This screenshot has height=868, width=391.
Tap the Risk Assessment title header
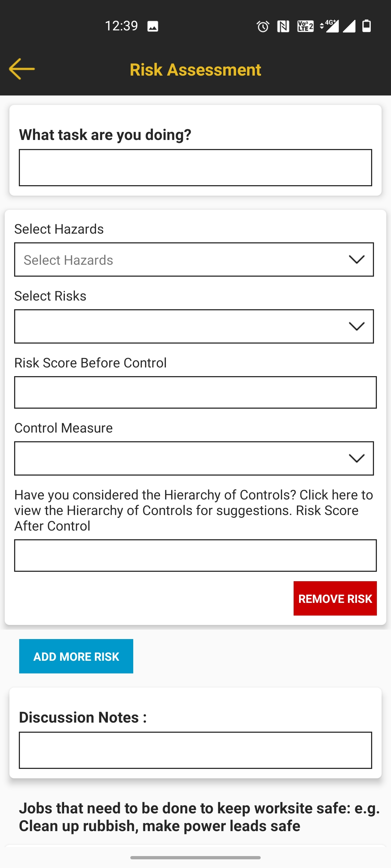click(x=195, y=69)
